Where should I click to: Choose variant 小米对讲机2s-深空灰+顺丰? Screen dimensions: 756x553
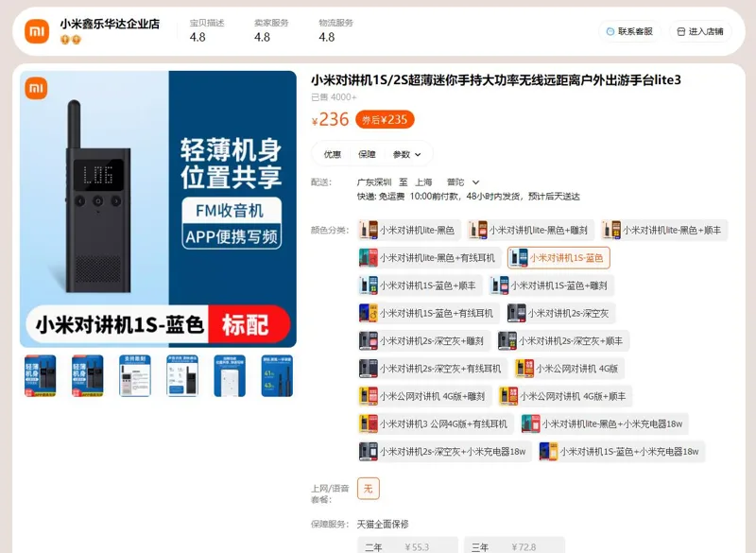(563, 341)
